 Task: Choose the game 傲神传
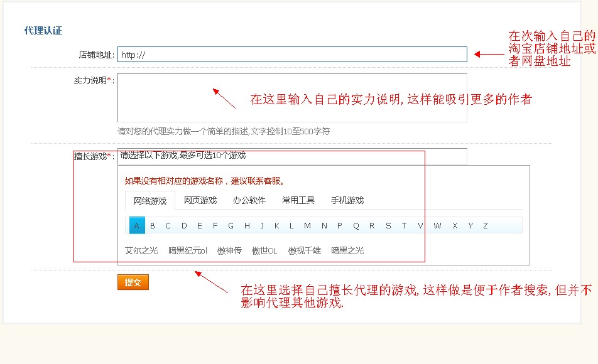coord(229,250)
